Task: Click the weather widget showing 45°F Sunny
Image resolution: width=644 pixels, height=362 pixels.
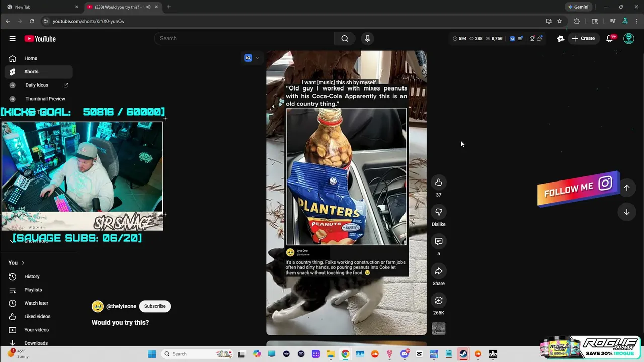Action: pos(18,354)
